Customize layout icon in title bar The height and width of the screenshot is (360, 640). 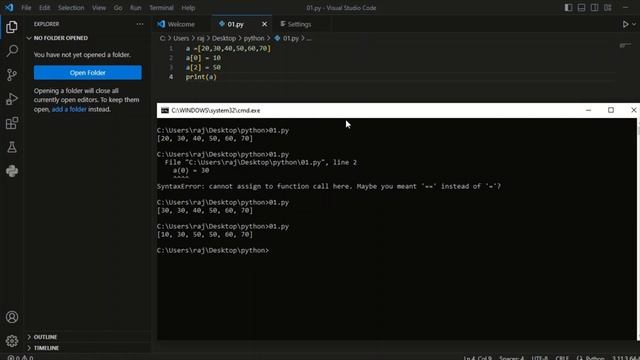608,8
